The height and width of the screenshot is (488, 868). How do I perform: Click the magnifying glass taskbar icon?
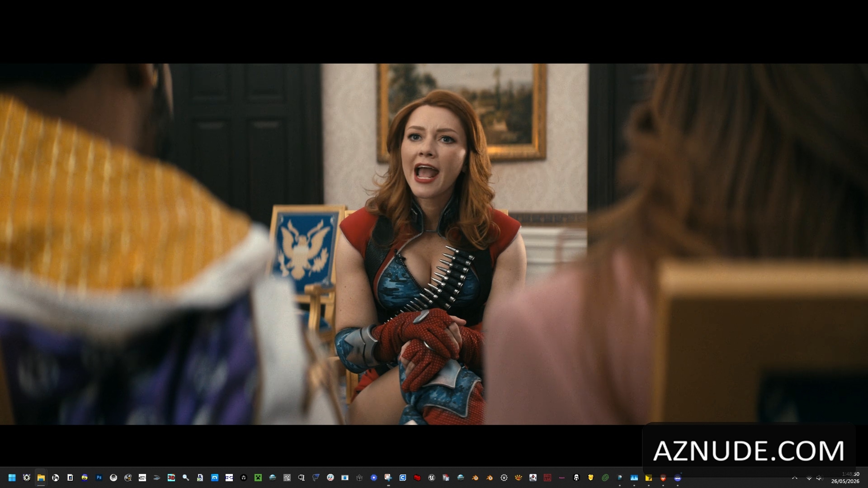(186, 478)
